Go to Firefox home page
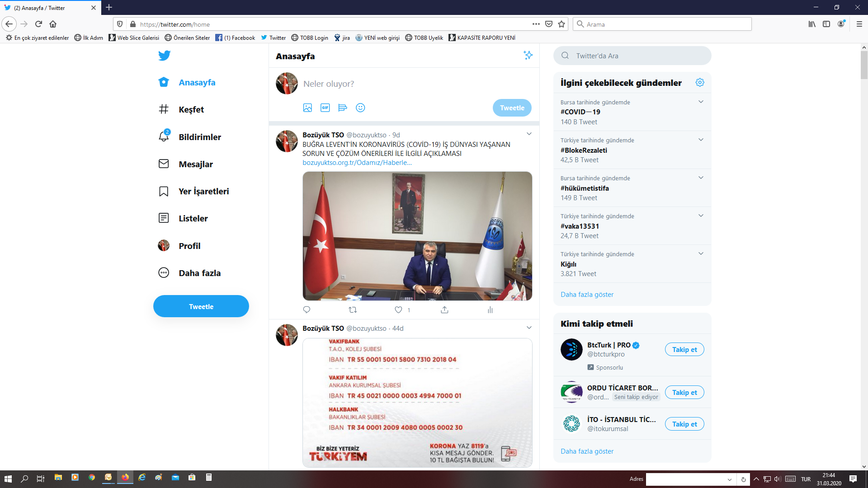The height and width of the screenshot is (488, 868). (x=53, y=24)
